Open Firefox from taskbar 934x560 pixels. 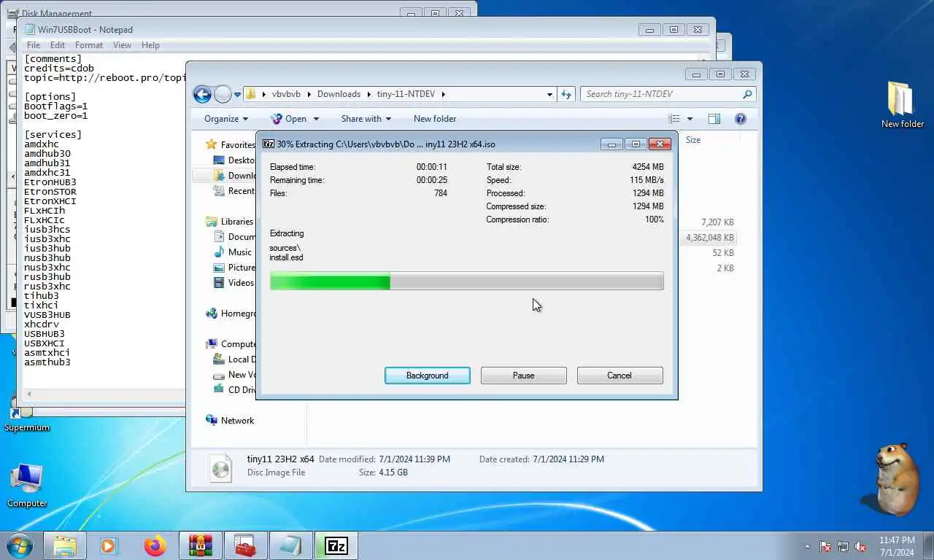point(155,545)
